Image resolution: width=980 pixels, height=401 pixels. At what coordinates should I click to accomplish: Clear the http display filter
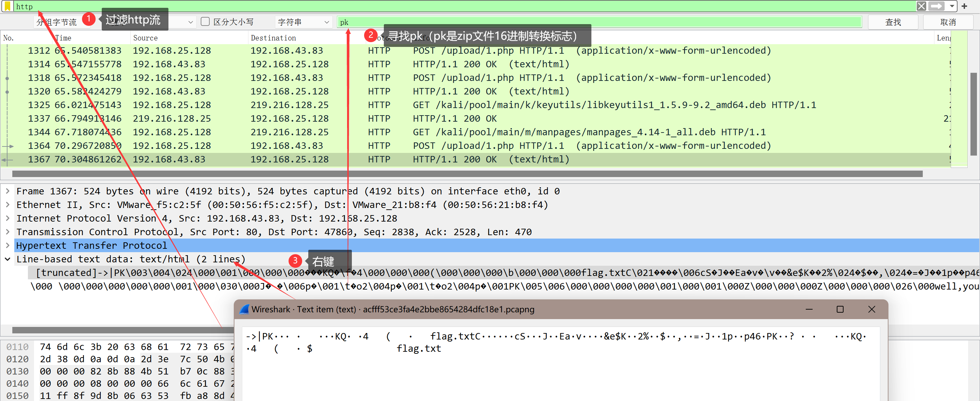(x=921, y=6)
